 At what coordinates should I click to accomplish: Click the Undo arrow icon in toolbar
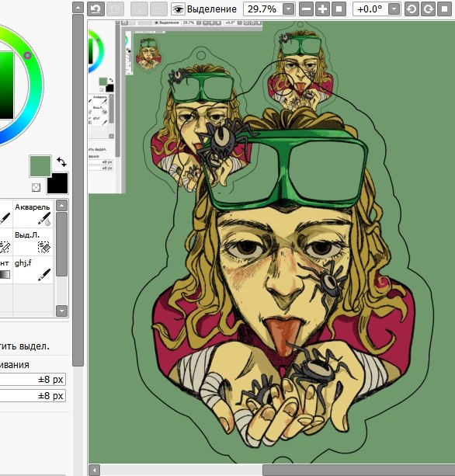point(96,9)
